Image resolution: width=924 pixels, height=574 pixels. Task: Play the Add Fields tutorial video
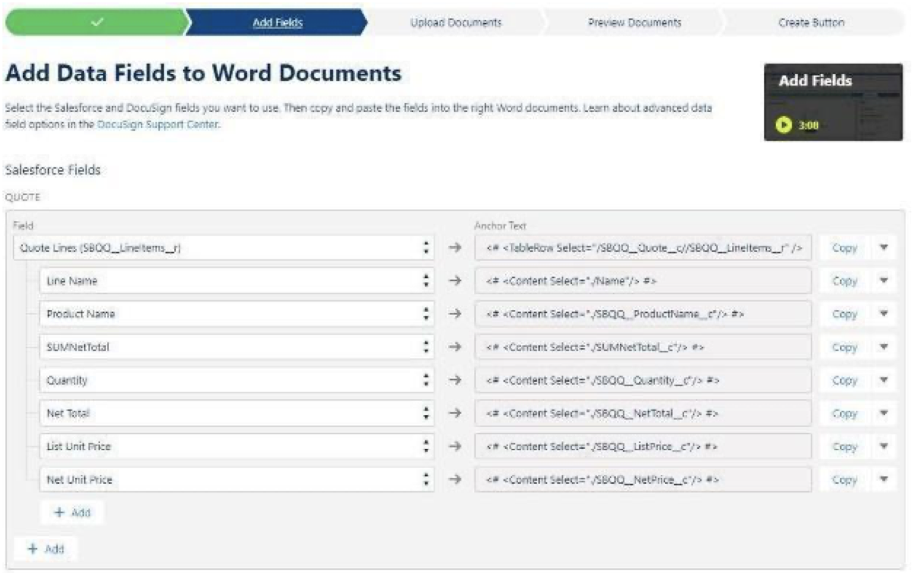coord(784,125)
